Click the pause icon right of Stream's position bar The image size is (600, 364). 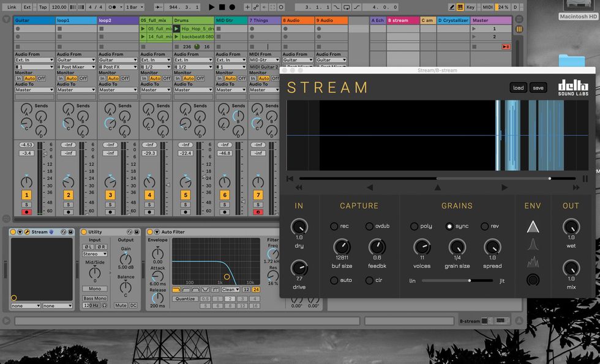coord(585,179)
